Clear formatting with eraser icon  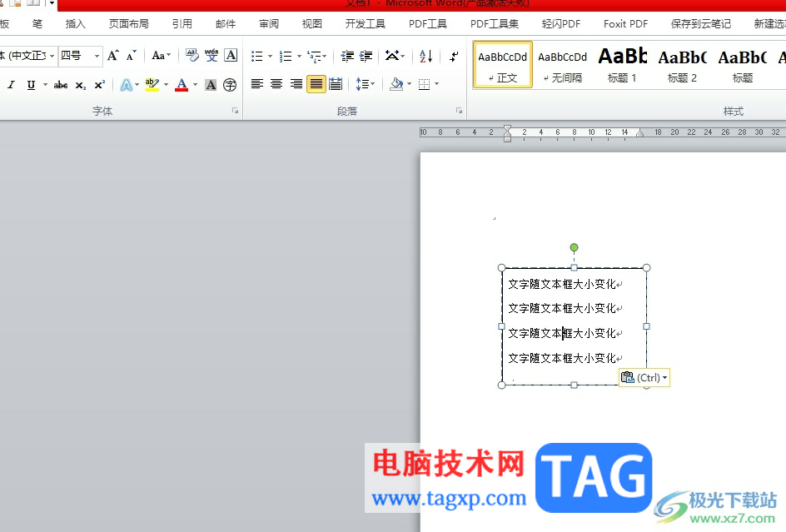pyautogui.click(x=192, y=56)
